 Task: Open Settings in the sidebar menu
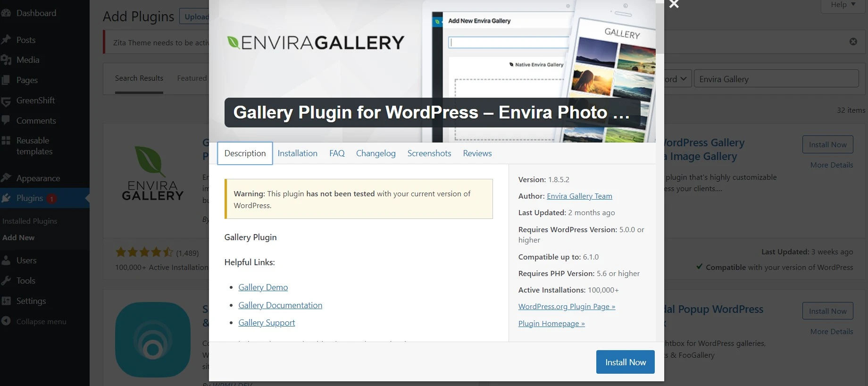(x=31, y=301)
